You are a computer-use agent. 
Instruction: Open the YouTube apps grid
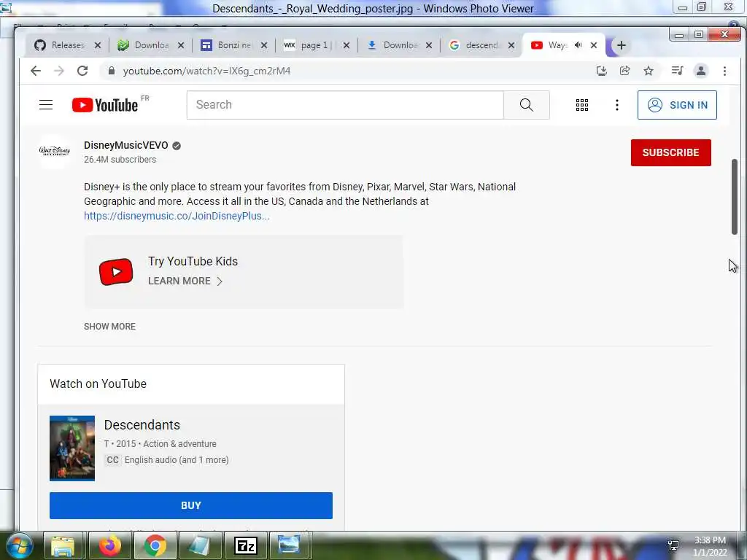click(581, 105)
